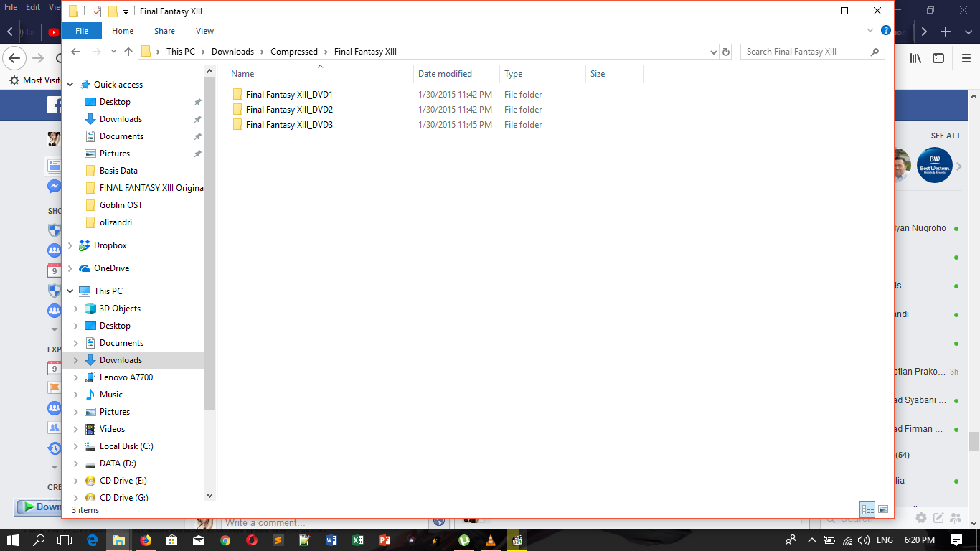Click the New folder icon in title bar

click(113, 11)
